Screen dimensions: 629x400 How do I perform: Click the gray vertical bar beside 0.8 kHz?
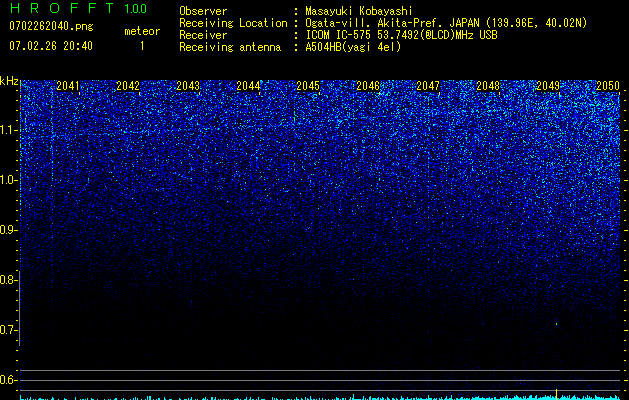coord(20,308)
